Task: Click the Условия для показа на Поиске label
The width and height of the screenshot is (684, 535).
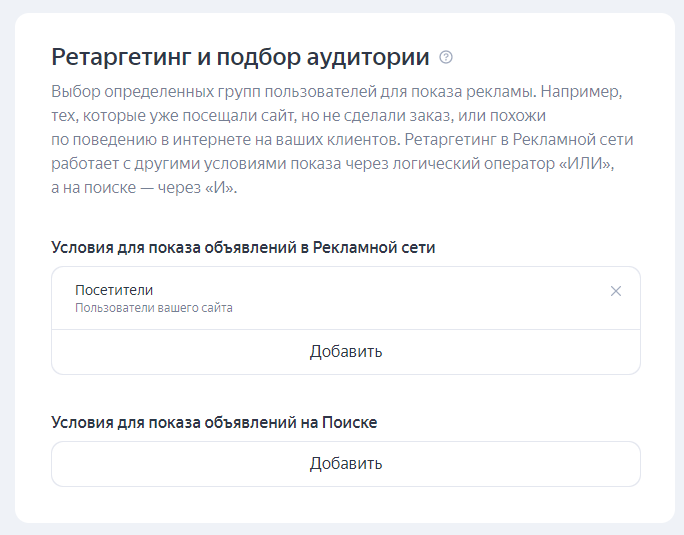Action: click(214, 422)
